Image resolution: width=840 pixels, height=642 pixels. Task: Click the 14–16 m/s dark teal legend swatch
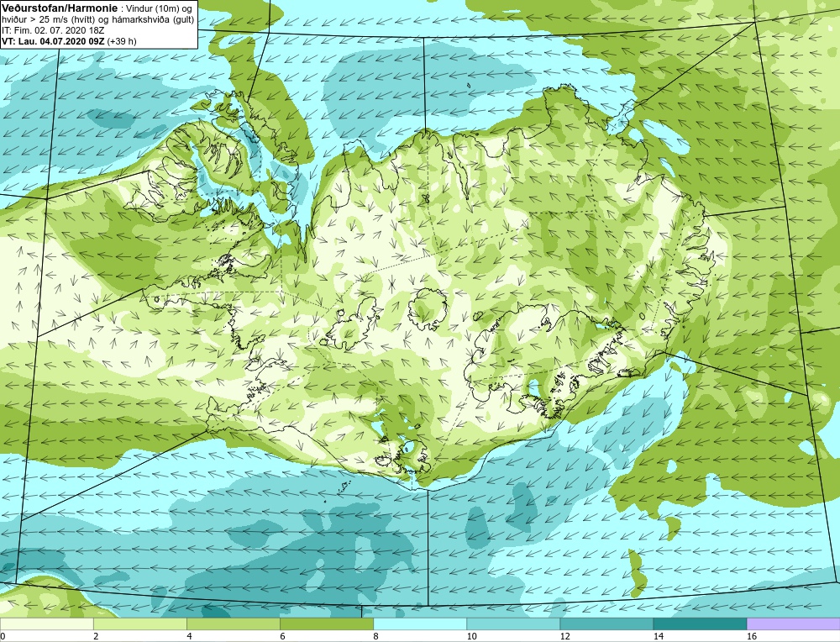tap(699, 624)
